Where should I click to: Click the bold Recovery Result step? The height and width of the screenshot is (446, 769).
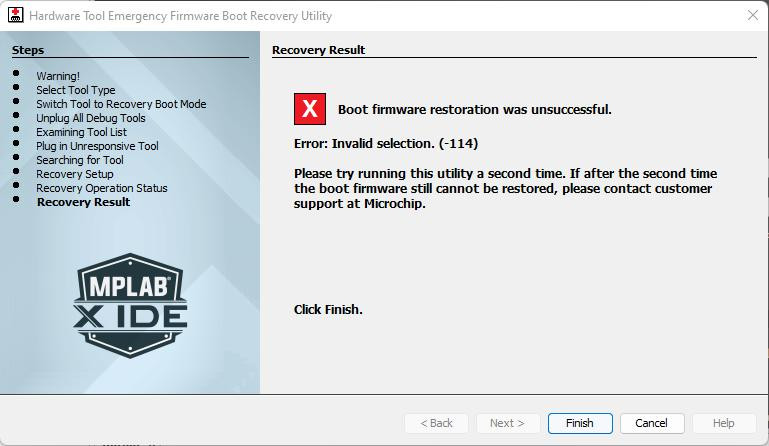[x=83, y=202]
